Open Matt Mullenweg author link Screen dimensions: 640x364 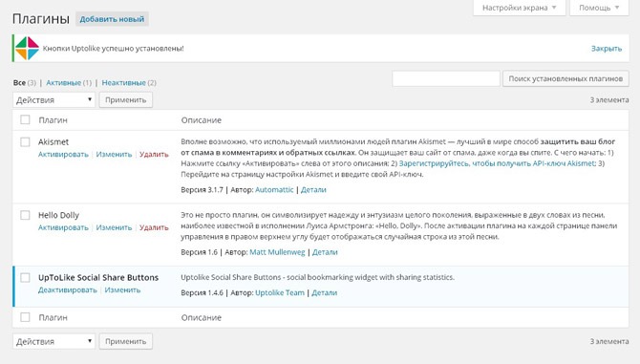pos(277,252)
